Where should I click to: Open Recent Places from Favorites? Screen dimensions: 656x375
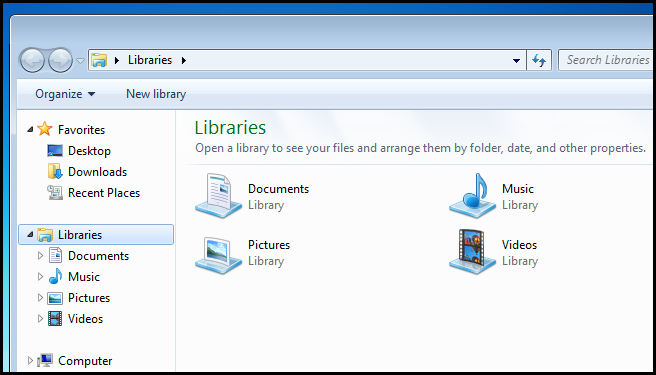tap(104, 193)
